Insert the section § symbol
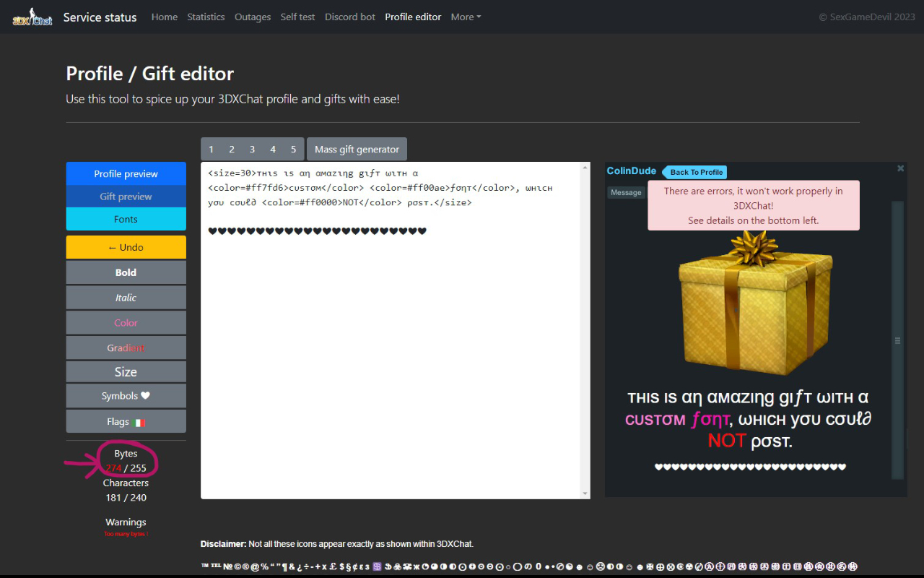Screen dimensions: 924x578 [x=347, y=566]
